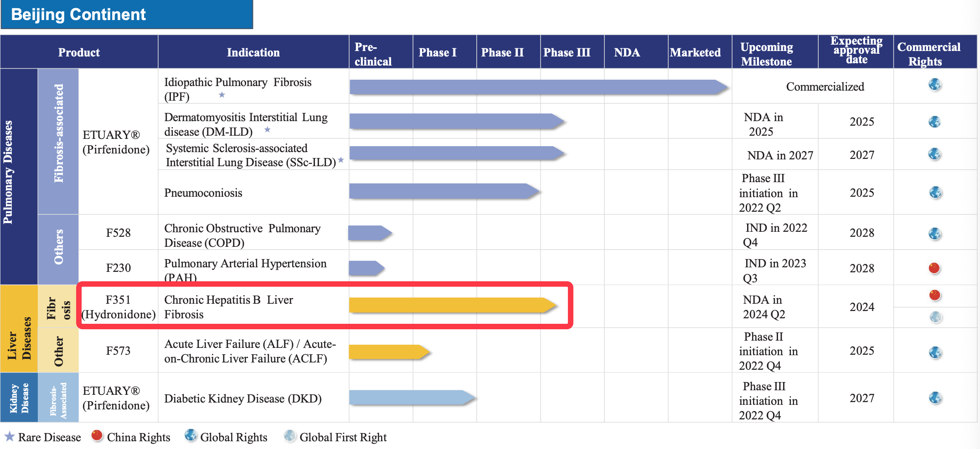Select the globe icon in the SSc-ILD row
Viewport: 980px width, 449px height.
coord(934,154)
